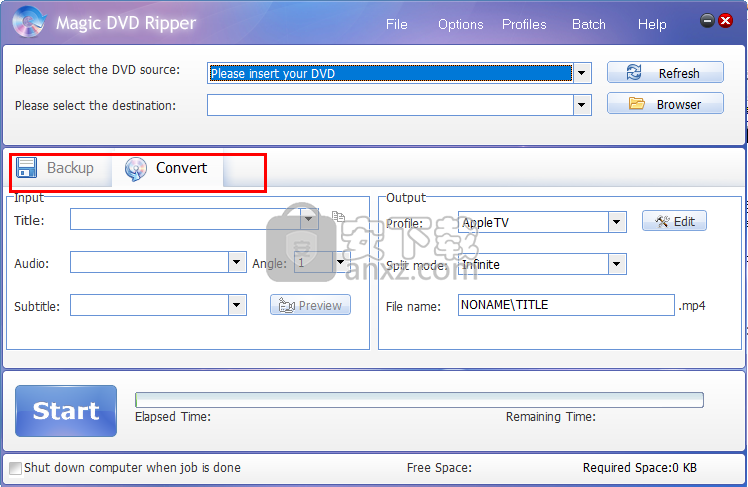The width and height of the screenshot is (748, 487).
Task: Click the conversion progress bar
Action: [419, 400]
